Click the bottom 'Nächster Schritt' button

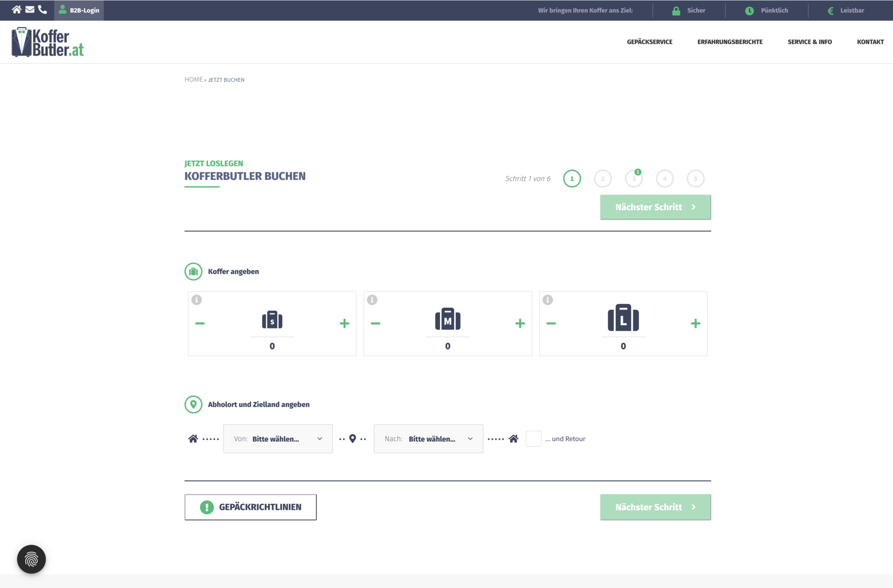pos(655,507)
